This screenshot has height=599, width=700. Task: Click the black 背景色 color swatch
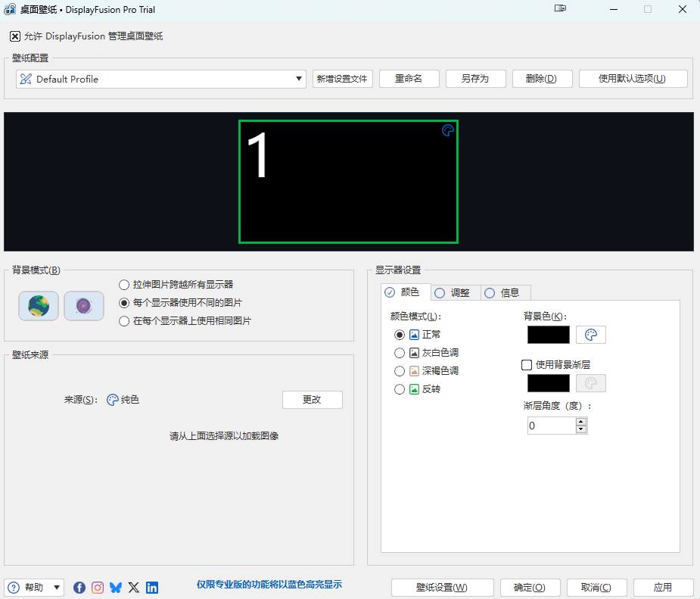point(548,335)
